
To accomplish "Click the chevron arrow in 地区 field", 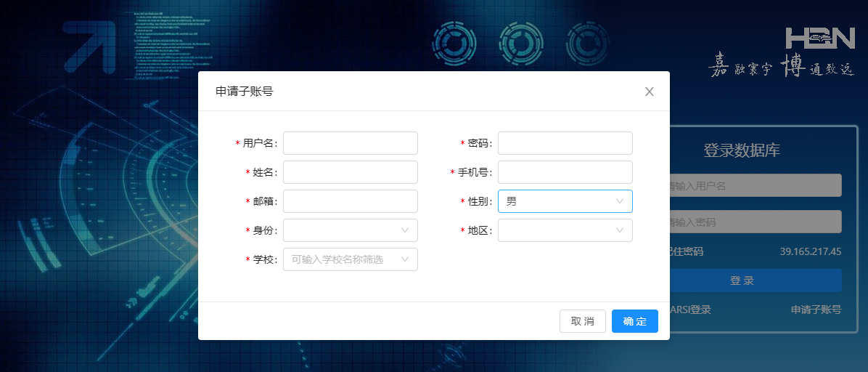I will click(x=619, y=230).
